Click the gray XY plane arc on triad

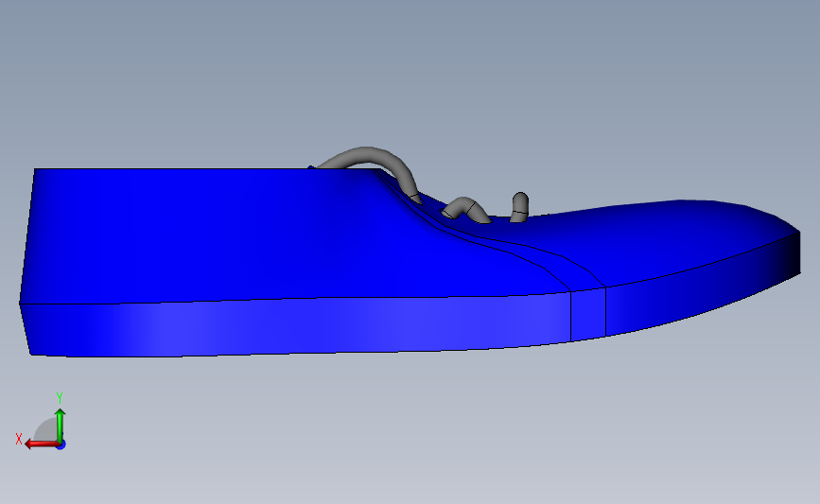click(45, 429)
